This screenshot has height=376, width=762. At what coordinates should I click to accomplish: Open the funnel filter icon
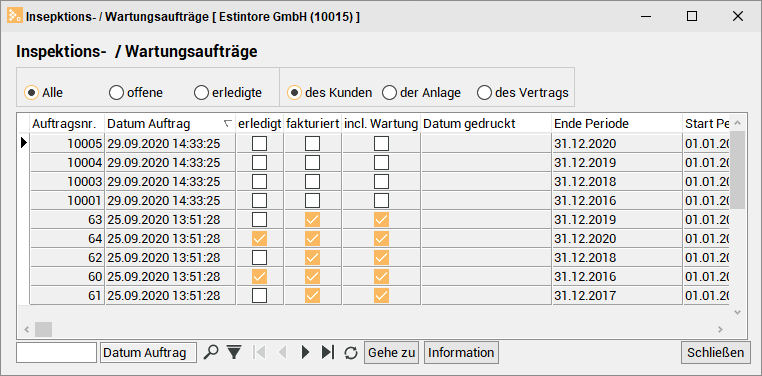pyautogui.click(x=234, y=352)
